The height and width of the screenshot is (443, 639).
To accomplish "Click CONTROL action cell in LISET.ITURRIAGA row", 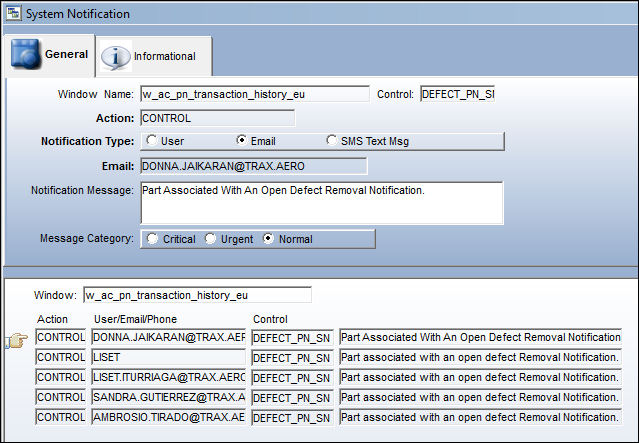I will click(61, 377).
